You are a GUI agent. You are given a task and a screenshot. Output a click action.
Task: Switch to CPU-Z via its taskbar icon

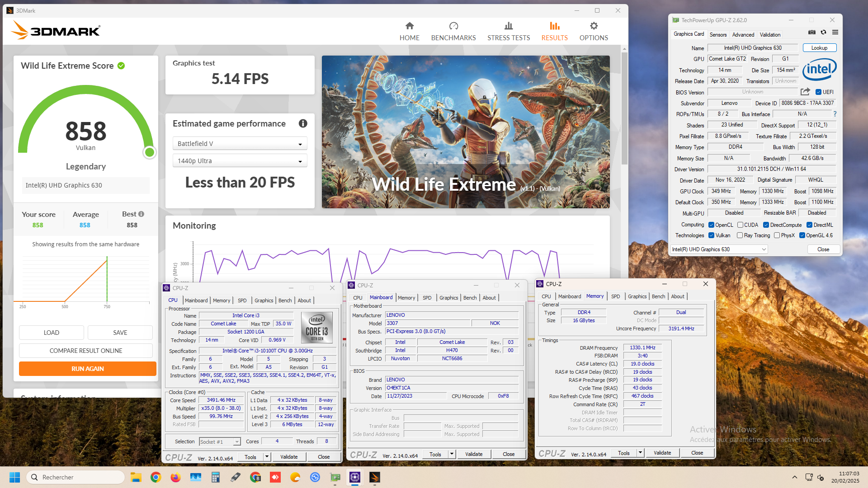[355, 477]
